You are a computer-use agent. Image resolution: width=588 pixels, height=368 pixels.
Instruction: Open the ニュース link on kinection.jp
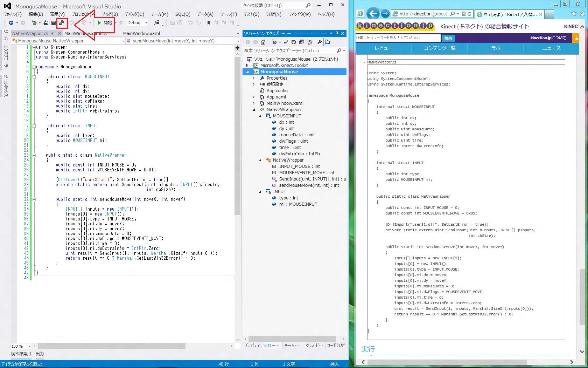pyautogui.click(x=551, y=48)
